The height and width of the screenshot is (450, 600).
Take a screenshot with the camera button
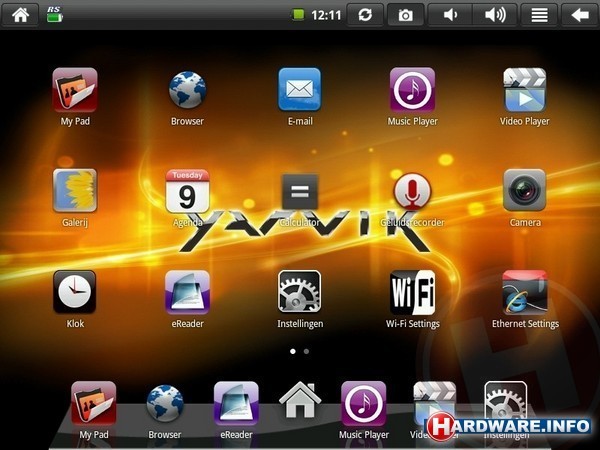tap(406, 15)
